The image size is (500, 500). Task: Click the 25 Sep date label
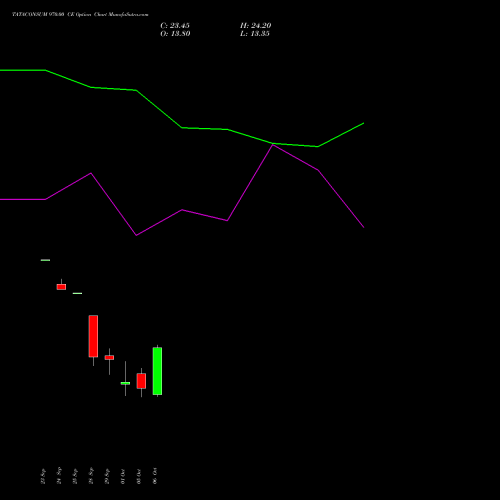point(75,476)
